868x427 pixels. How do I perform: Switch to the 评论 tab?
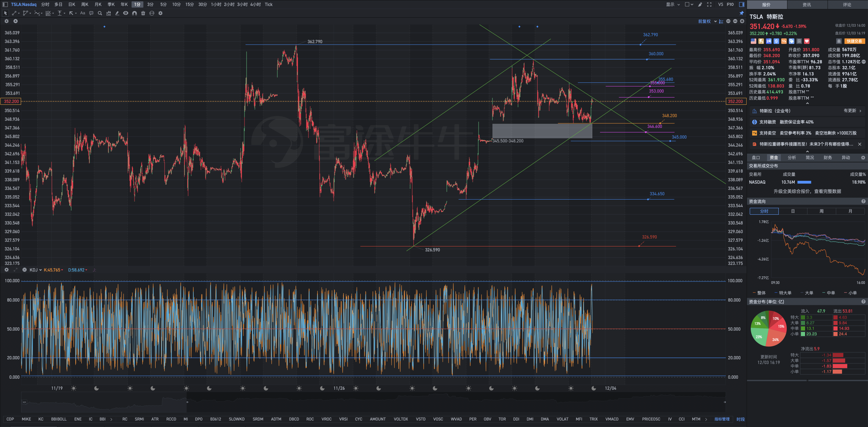pos(847,4)
